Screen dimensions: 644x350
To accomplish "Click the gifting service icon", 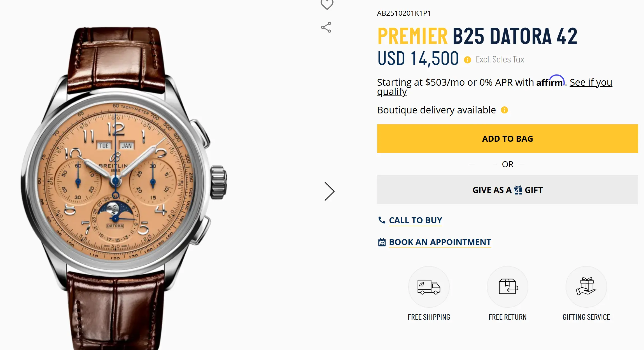I will point(586,287).
